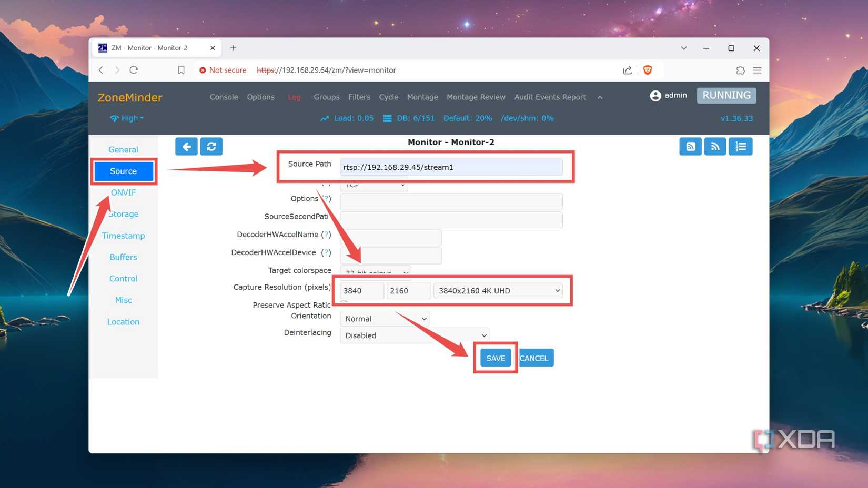
Task: Click the help question mark beside DecoderHWAccelDevice
Action: (326, 252)
